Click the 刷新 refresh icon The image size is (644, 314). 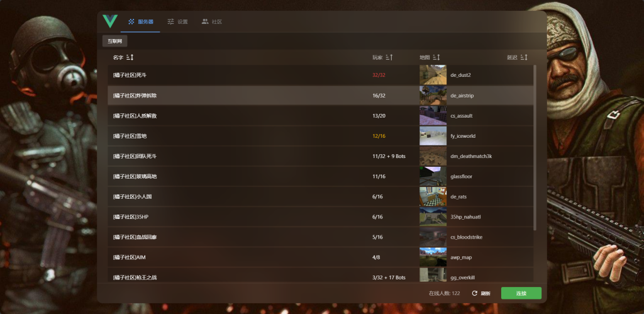pos(475,293)
